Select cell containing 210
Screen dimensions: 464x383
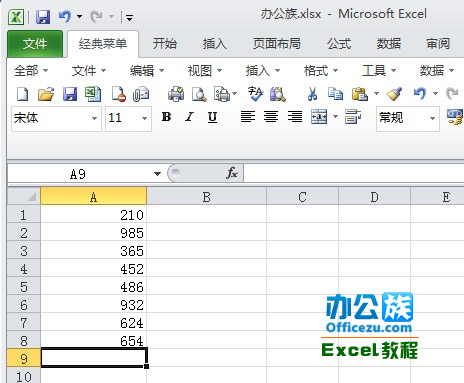coord(93,215)
